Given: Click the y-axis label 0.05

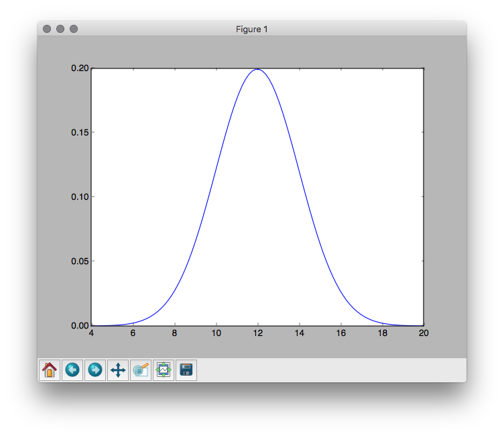Looking at the screenshot, I should click(x=80, y=262).
